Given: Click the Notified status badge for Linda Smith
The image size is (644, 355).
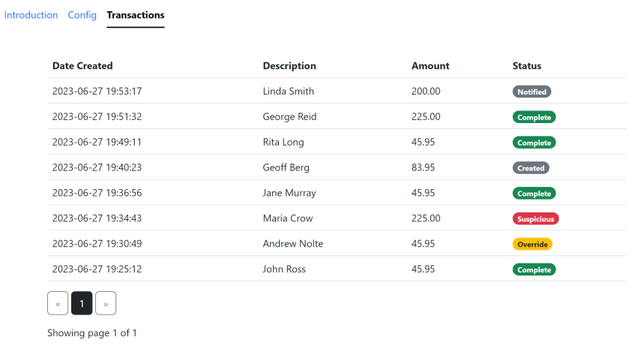Looking at the screenshot, I should click(x=532, y=92).
